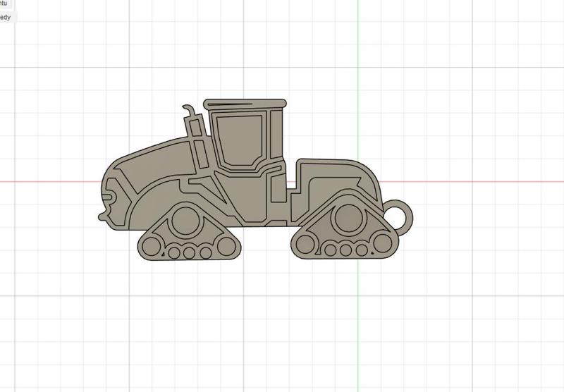564x392 pixels.
Task: Click the cab roof of the tractor
Action: (245, 104)
